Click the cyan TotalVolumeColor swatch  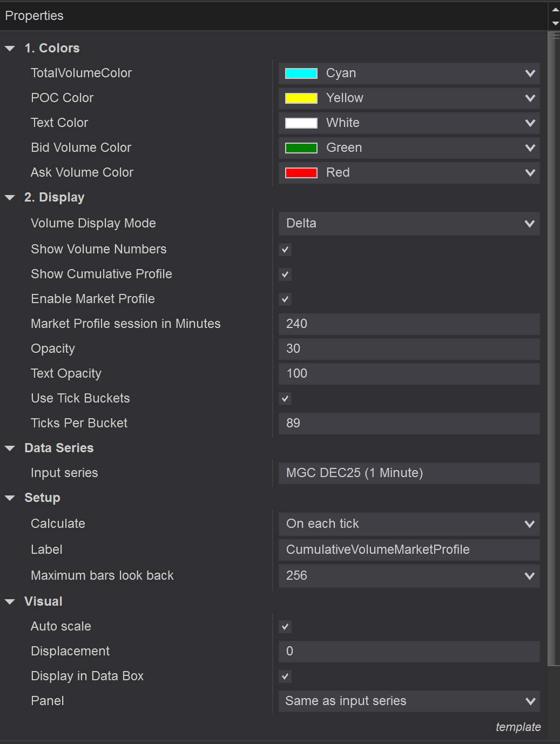coord(301,73)
